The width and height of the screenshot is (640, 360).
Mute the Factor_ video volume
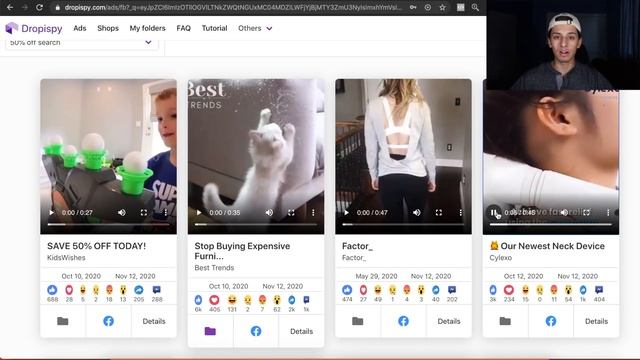pyautogui.click(x=416, y=213)
